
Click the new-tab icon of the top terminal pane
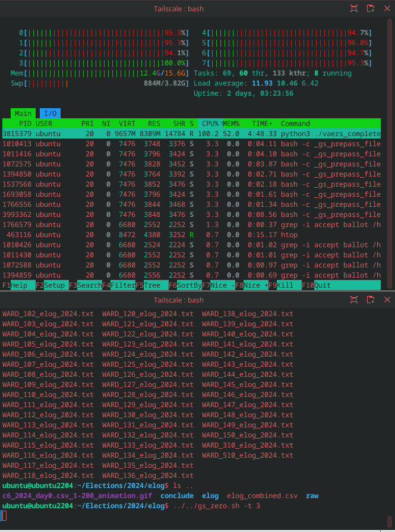click(x=371, y=8)
